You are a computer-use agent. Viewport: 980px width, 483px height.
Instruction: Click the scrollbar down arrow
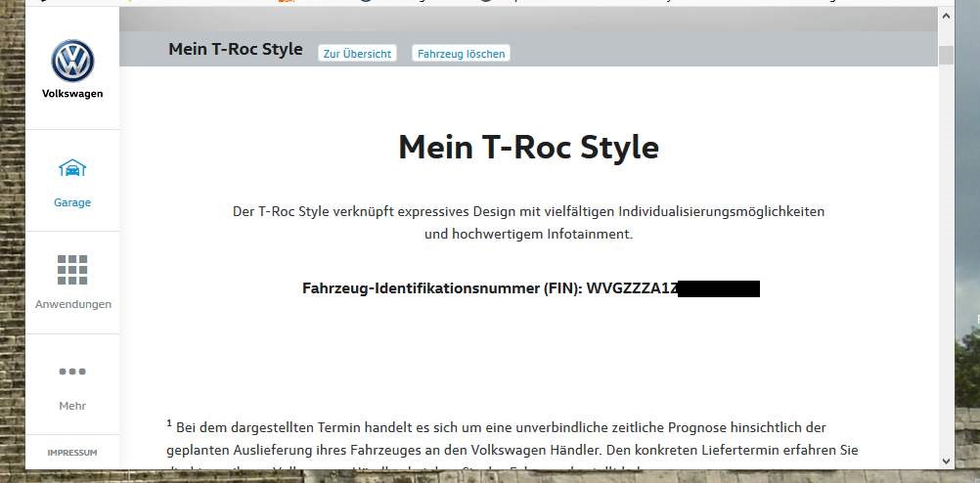click(946, 461)
